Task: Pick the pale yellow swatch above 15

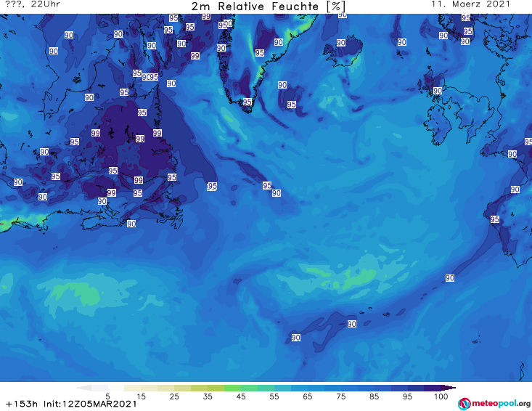Action: click(x=133, y=388)
